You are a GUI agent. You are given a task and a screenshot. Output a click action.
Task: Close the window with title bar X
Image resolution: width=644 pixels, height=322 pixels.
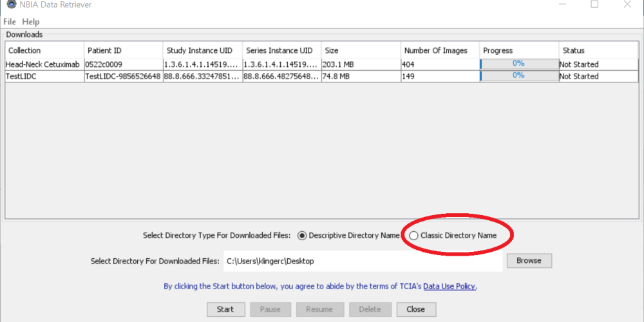point(627,4)
